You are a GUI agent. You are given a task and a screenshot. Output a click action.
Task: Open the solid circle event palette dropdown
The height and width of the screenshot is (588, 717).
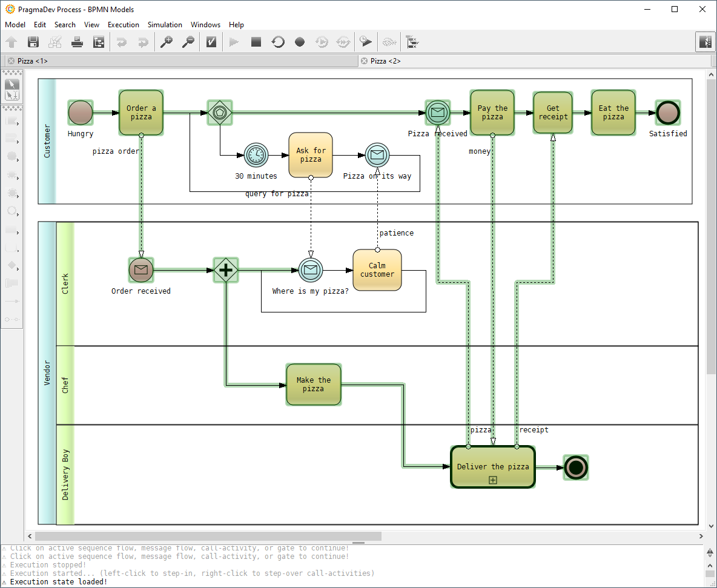pos(18,159)
